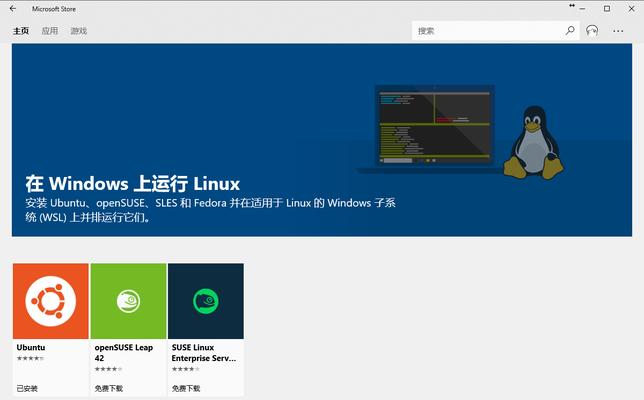Maximize the Microsoft Store window
The image size is (644, 400).
point(607,9)
